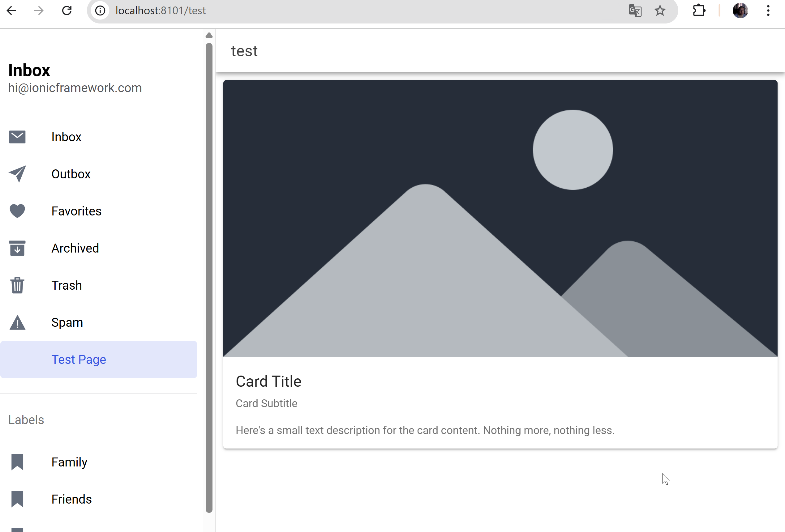
Task: Click the card's mountain placeholder image
Action: click(x=500, y=219)
